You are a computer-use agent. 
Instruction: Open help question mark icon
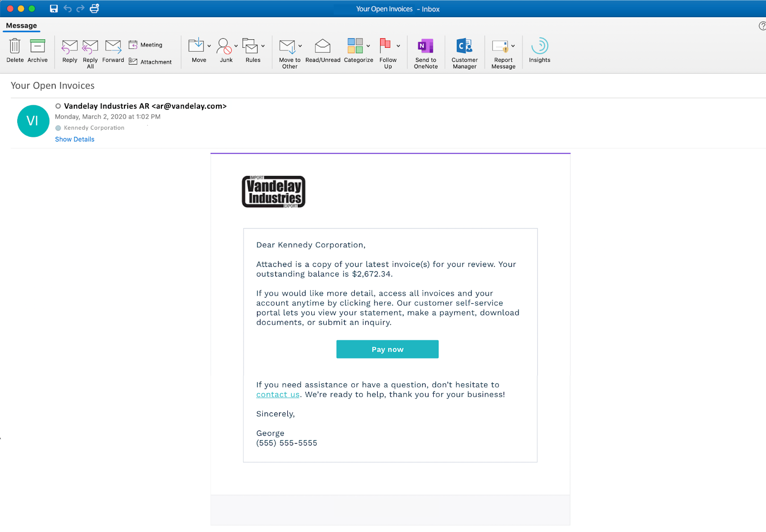[763, 26]
